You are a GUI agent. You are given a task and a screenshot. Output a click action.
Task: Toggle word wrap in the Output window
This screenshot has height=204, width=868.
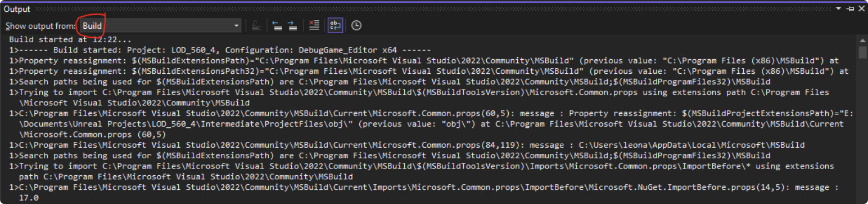[336, 25]
